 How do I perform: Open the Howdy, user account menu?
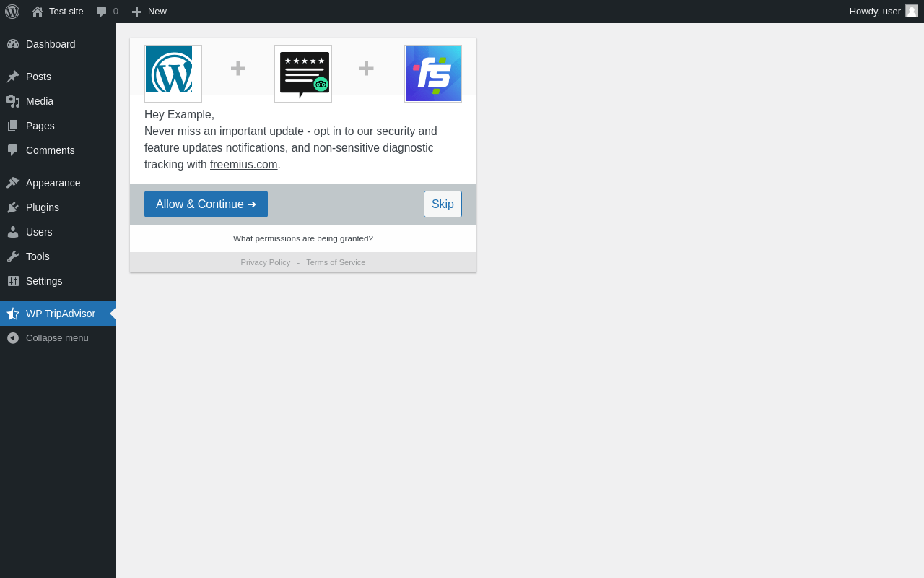pyautogui.click(x=884, y=12)
